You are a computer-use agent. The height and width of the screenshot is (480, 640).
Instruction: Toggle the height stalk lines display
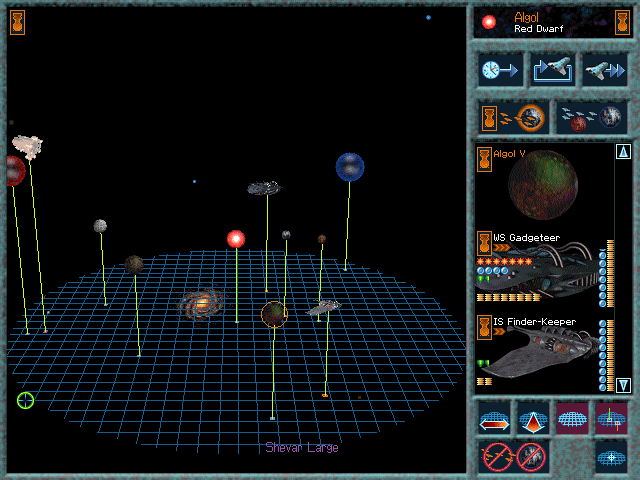point(611,419)
